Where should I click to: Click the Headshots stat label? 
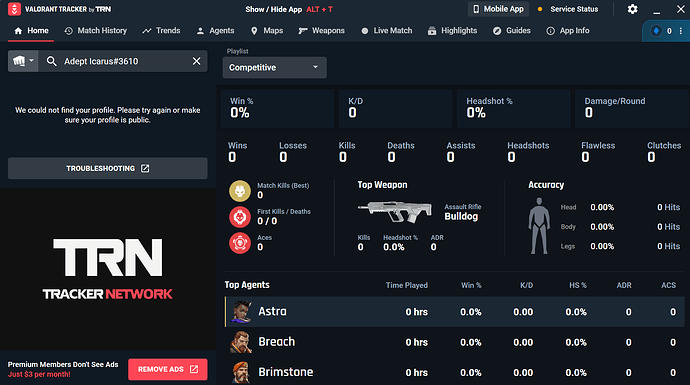click(528, 146)
